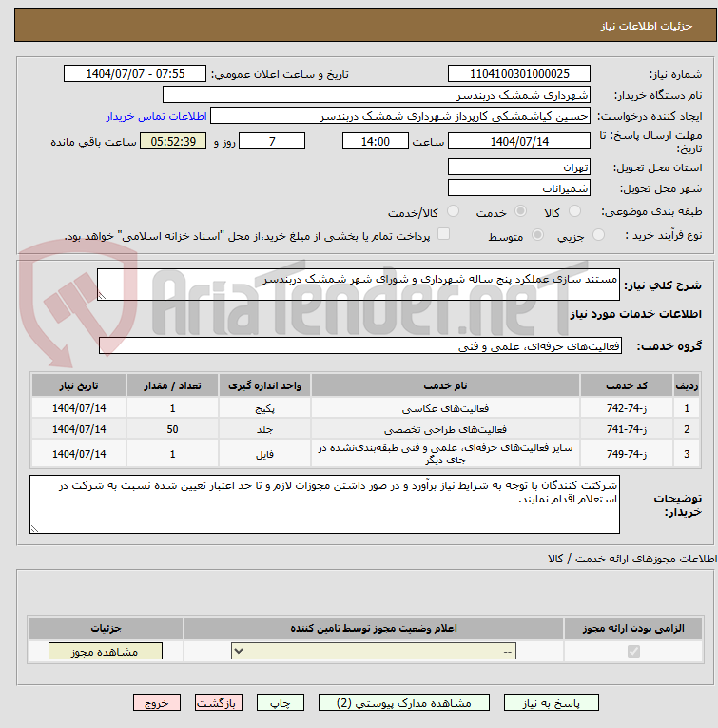Image resolution: width=718 pixels, height=728 pixels.
Task: Click the جزئیات column header
Action: pos(106,628)
